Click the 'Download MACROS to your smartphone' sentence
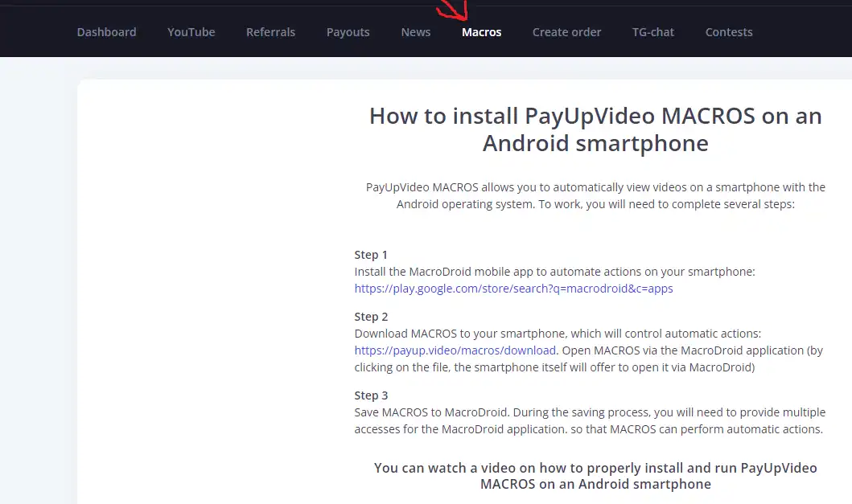Screen dimensions: 852x504 tap(558, 334)
